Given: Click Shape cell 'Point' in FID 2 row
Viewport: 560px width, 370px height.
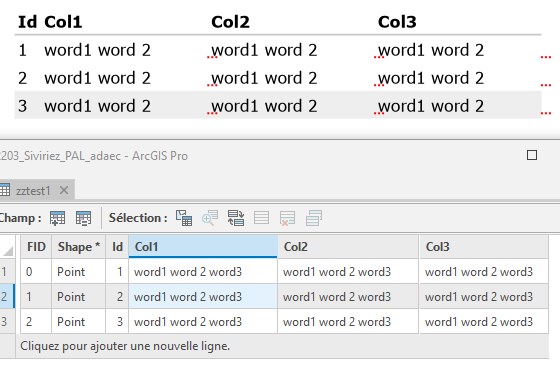Looking at the screenshot, I should coord(79,321).
